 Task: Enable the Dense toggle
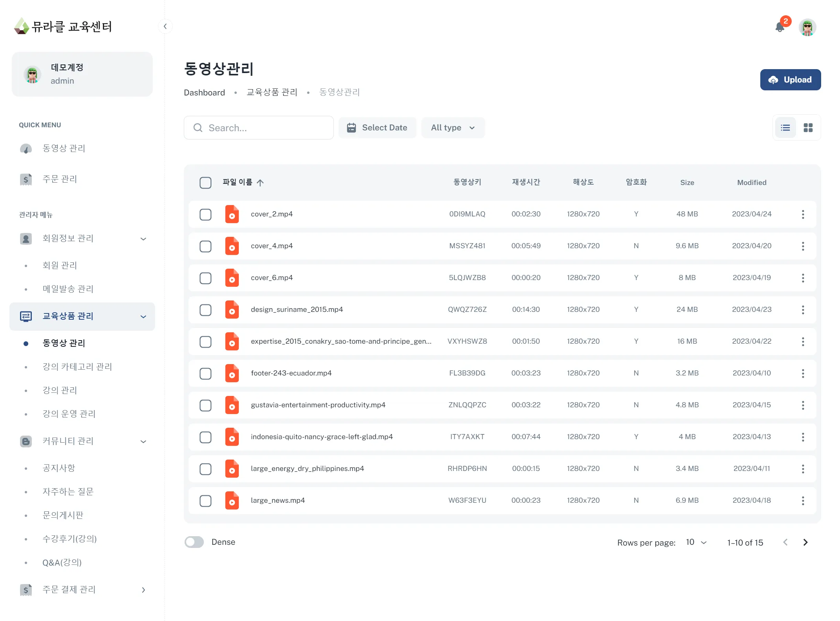point(194,542)
